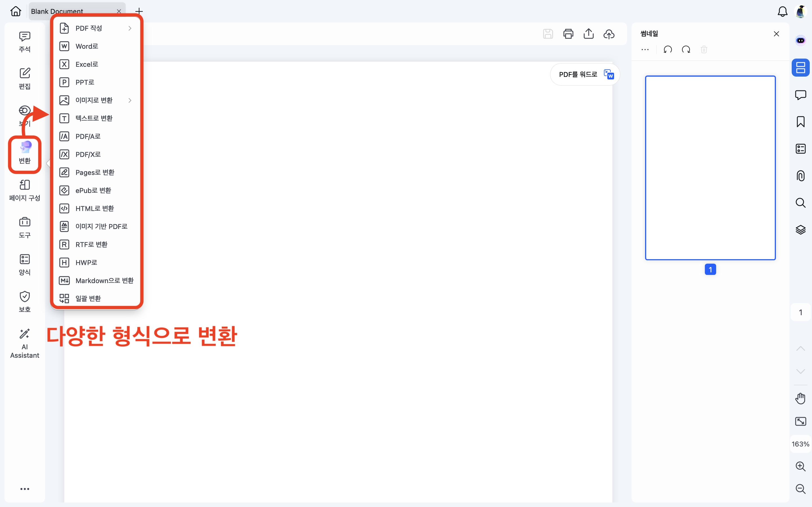
Task: Click the upload to cloud icon
Action: coord(609,34)
